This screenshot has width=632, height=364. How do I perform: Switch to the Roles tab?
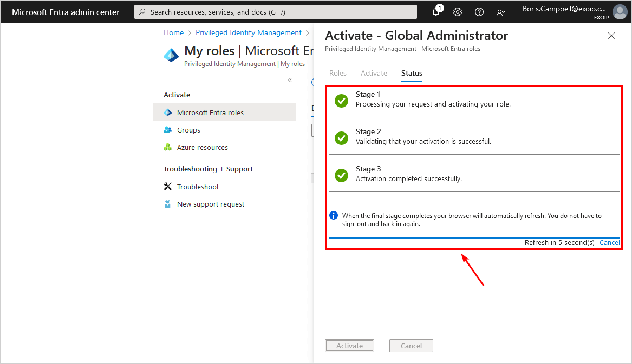[x=338, y=73]
